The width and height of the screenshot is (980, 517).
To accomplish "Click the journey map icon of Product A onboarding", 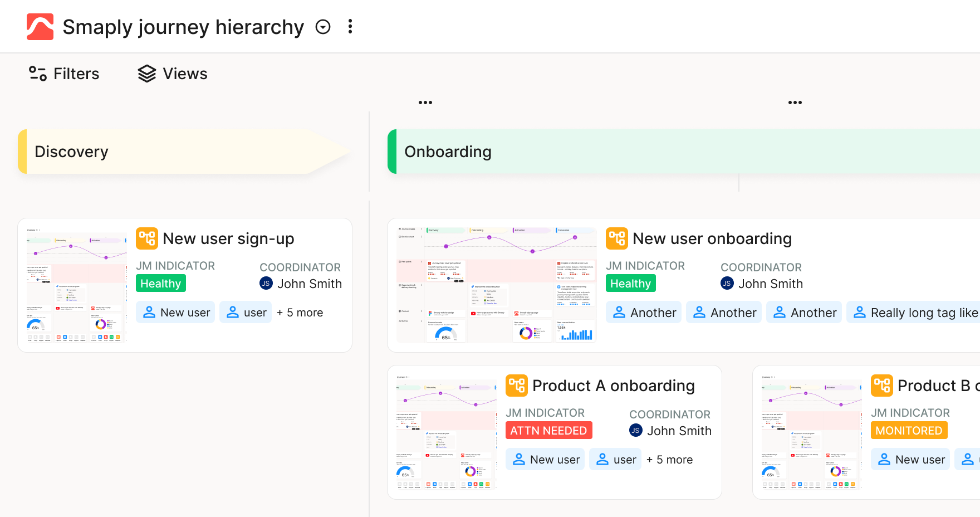I will click(x=517, y=386).
